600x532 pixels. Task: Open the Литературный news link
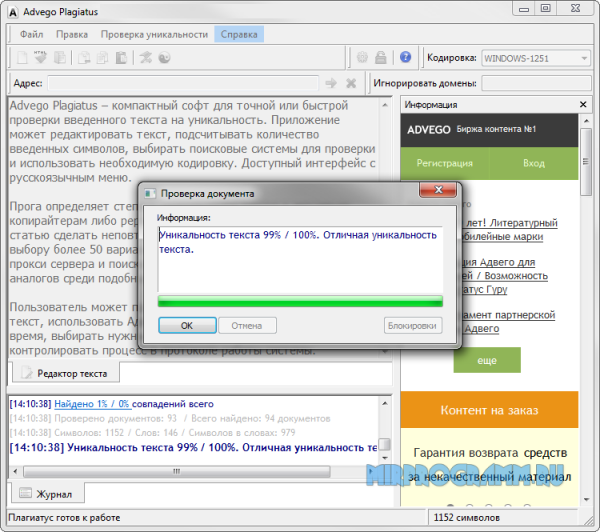[x=510, y=230]
